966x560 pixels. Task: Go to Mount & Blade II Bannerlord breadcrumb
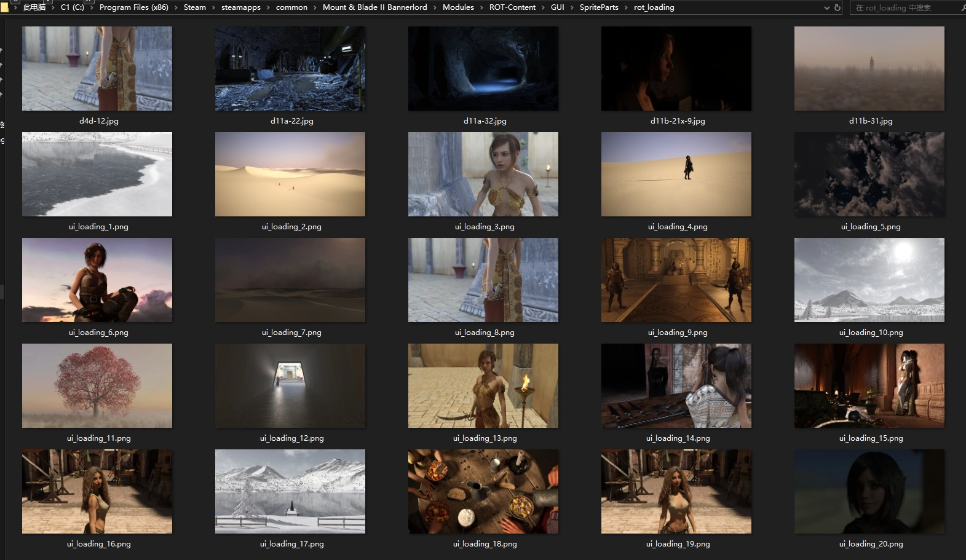pos(375,7)
